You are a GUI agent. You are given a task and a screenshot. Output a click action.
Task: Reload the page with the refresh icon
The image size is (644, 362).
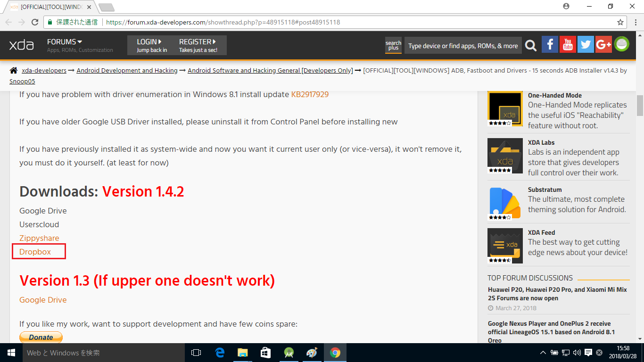pyautogui.click(x=35, y=22)
